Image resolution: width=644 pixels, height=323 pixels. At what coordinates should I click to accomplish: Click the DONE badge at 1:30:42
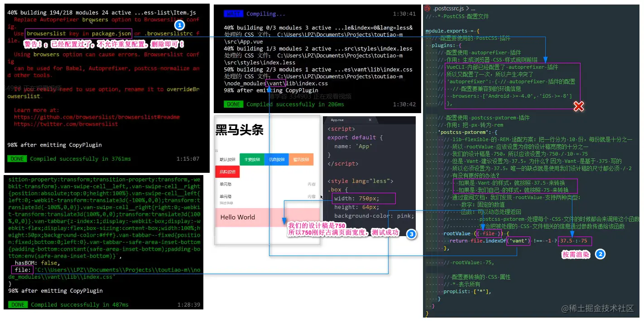tap(233, 104)
